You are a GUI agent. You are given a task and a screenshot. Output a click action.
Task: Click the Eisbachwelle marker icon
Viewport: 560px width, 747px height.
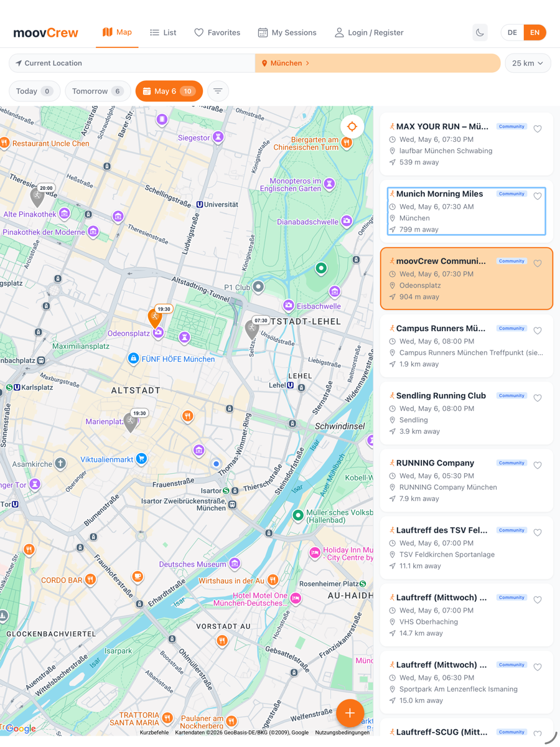coord(288,305)
